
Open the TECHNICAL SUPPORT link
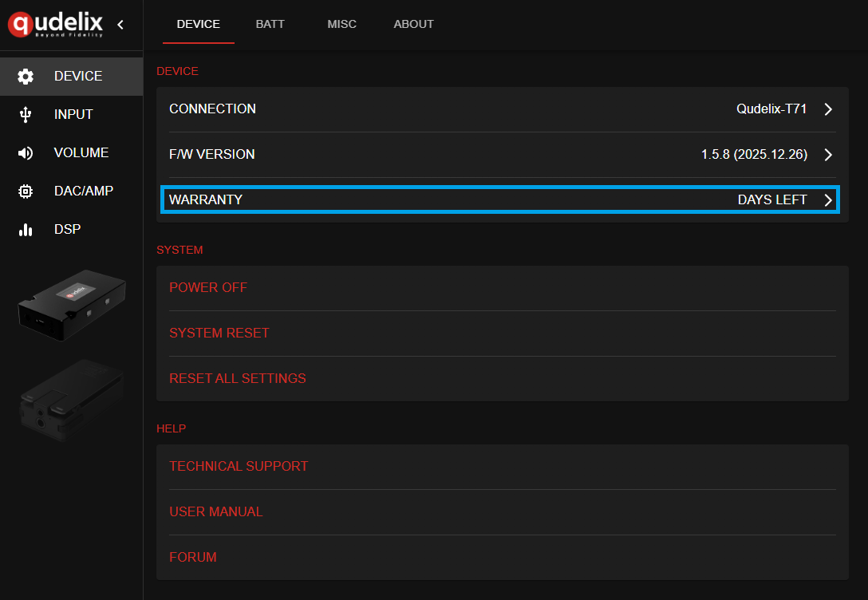click(239, 466)
